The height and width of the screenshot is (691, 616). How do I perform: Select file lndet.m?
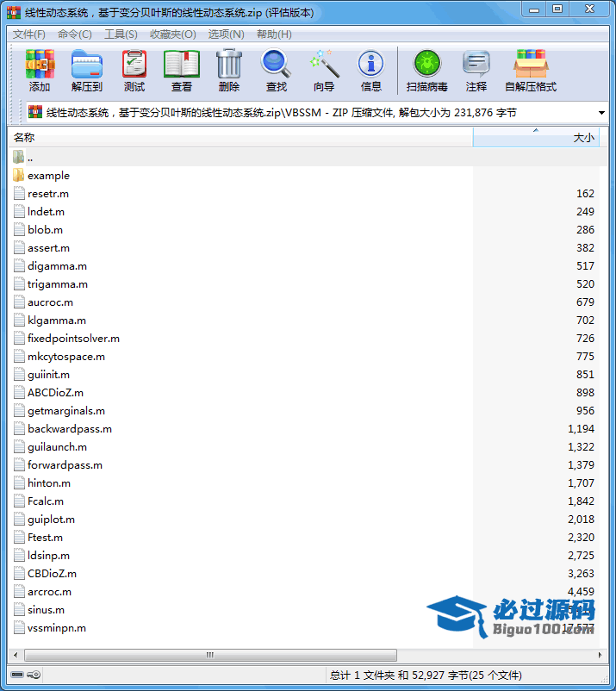click(x=46, y=212)
